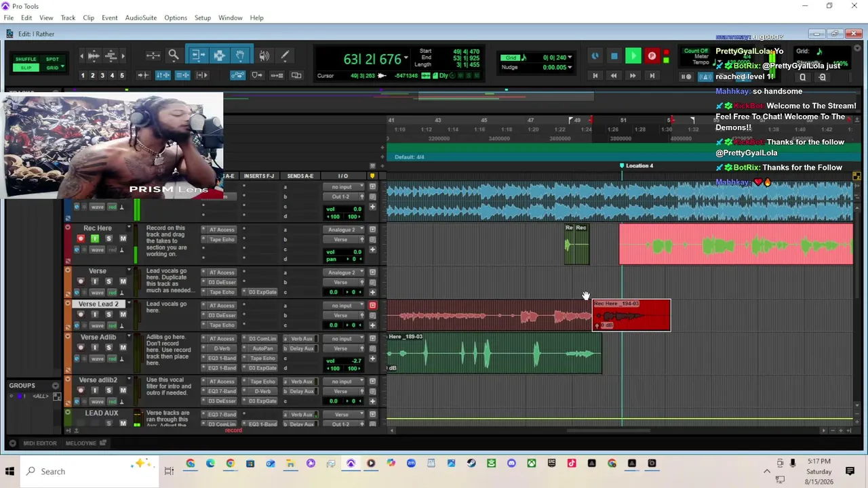Select the Pencil tool
This screenshot has height=488, width=868.
[285, 56]
